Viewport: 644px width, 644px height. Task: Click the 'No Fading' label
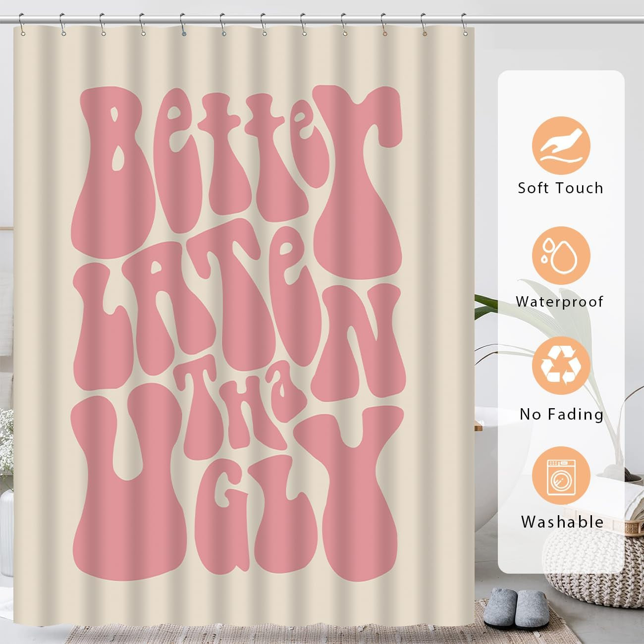(562, 414)
